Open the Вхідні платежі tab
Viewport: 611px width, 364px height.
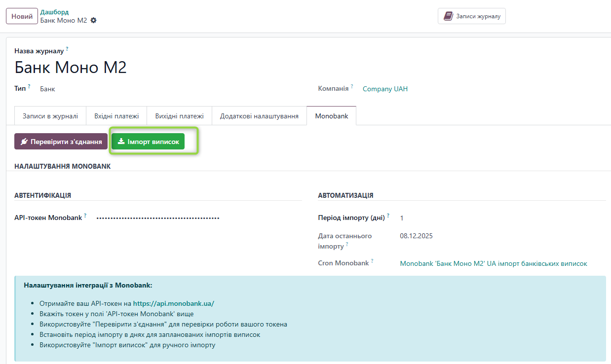coord(116,116)
